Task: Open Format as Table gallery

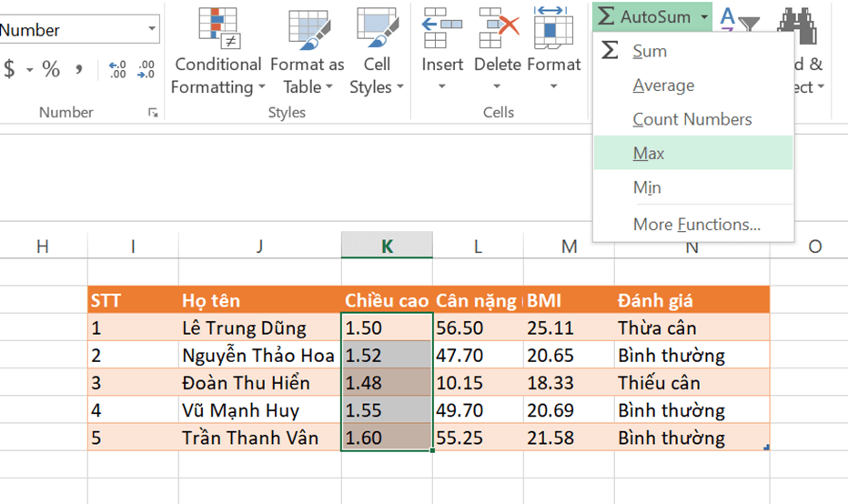Action: pos(308,51)
